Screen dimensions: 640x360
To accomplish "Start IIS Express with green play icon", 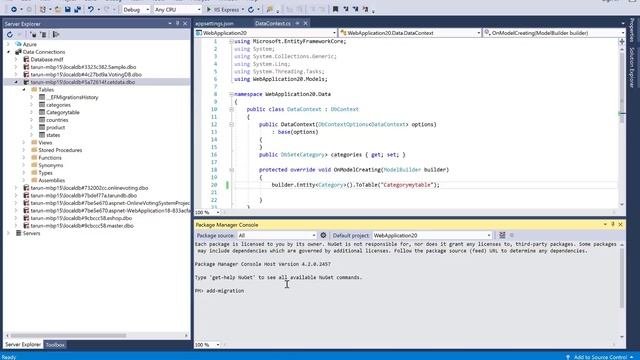I will tap(209, 9).
